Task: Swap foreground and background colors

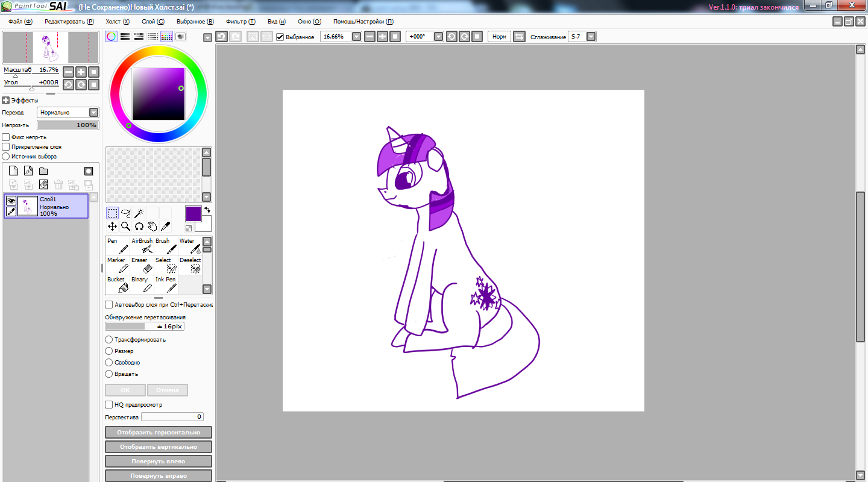Action: [207, 210]
